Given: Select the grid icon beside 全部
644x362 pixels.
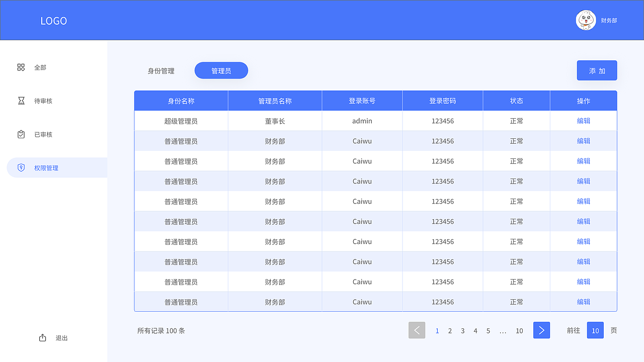Looking at the screenshot, I should tap(21, 67).
